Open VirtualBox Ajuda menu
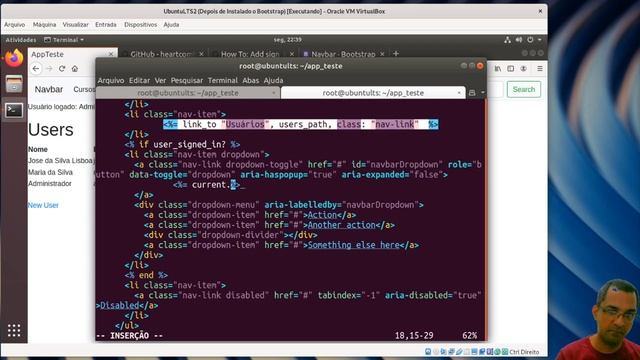 (x=171, y=24)
